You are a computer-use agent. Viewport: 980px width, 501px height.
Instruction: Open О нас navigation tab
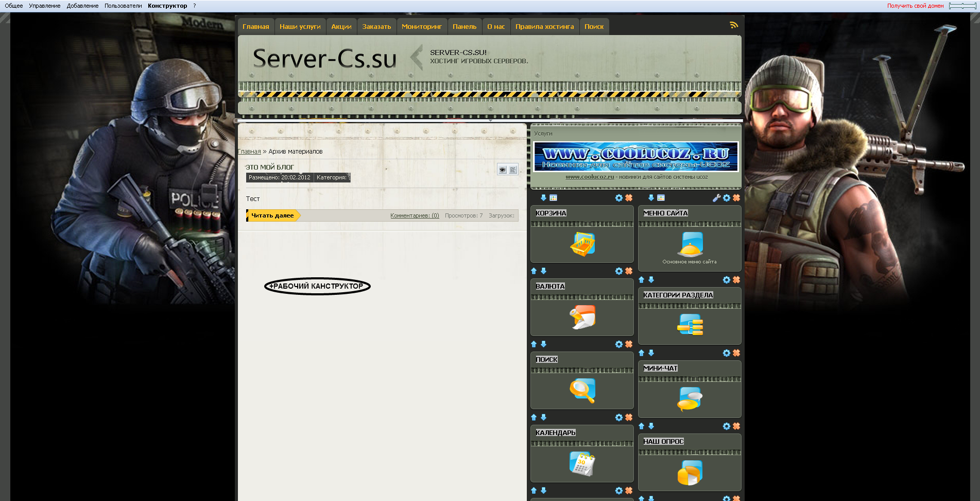496,27
